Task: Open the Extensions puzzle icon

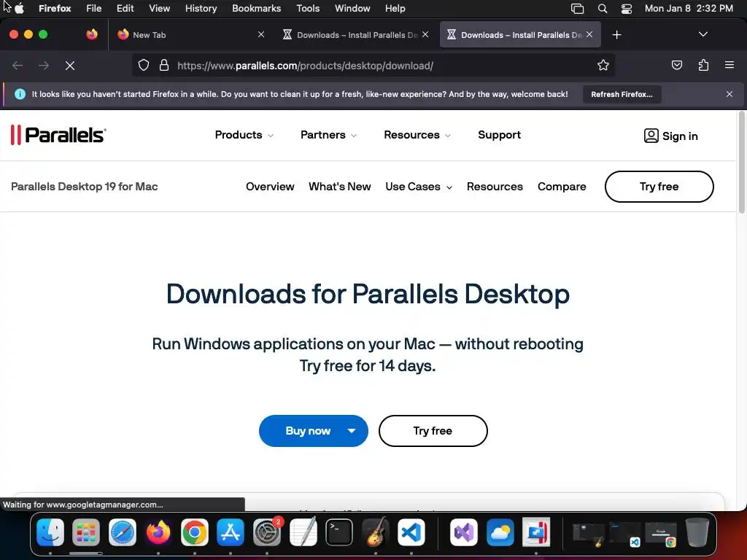Action: tap(703, 65)
